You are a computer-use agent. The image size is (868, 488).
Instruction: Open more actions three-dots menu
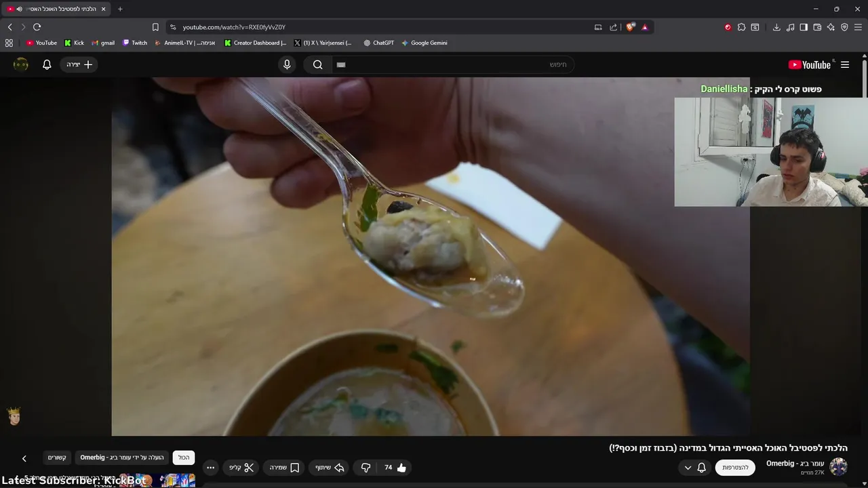coord(210,468)
